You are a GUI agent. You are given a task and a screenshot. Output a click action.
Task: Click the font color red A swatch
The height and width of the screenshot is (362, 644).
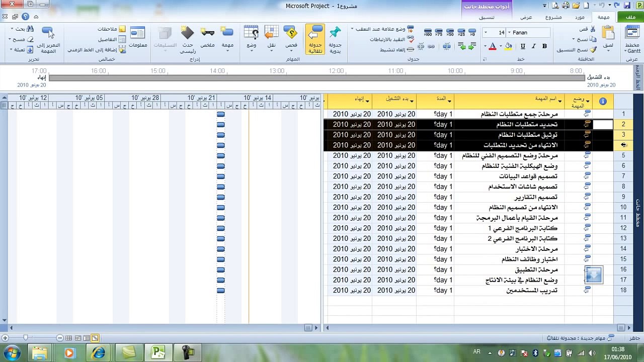click(493, 46)
